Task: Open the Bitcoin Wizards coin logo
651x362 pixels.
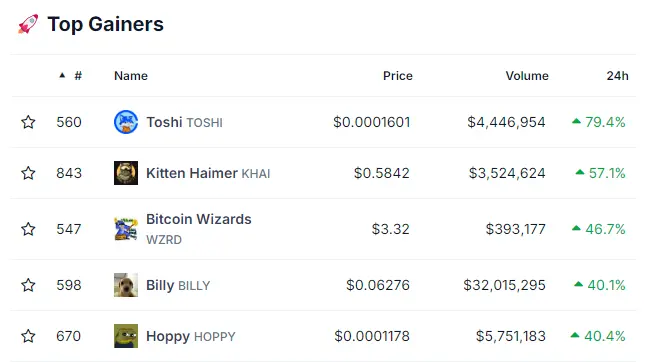Action: 126,229
